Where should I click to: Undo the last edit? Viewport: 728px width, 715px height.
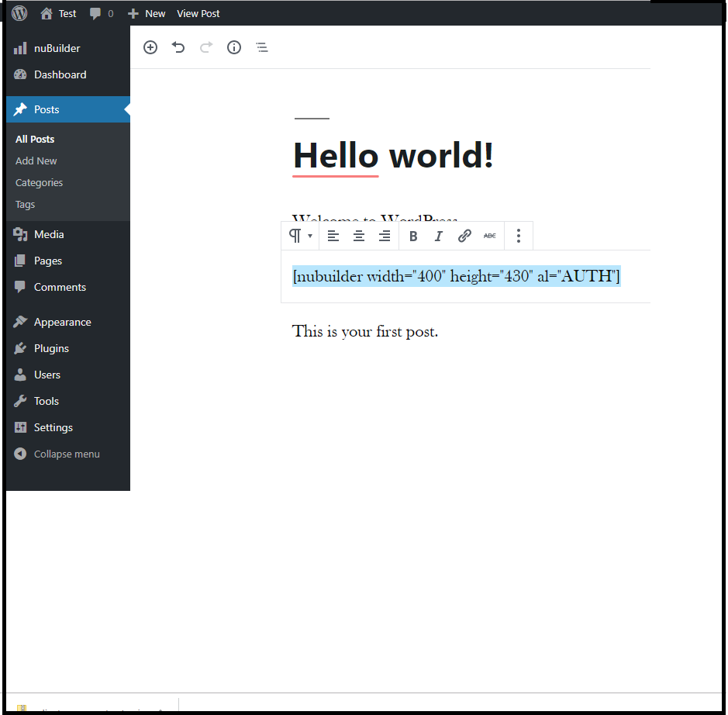pyautogui.click(x=178, y=47)
